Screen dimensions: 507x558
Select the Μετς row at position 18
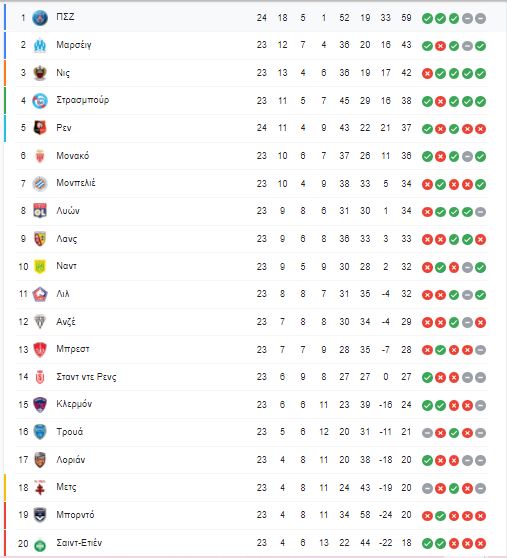[x=251, y=488]
